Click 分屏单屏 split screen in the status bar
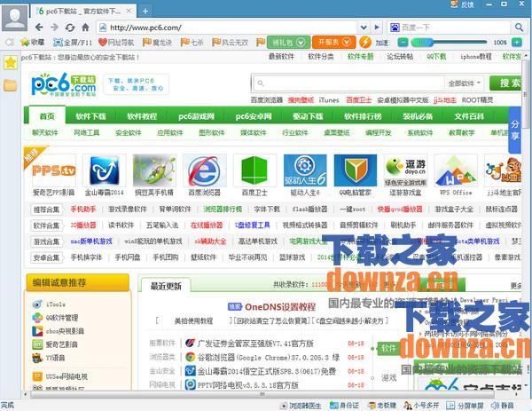 464,405
